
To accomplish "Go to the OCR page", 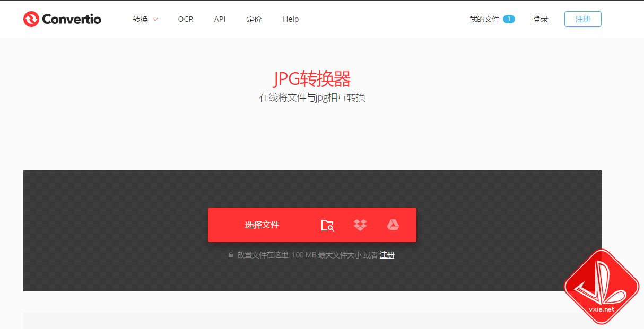I will pos(186,19).
